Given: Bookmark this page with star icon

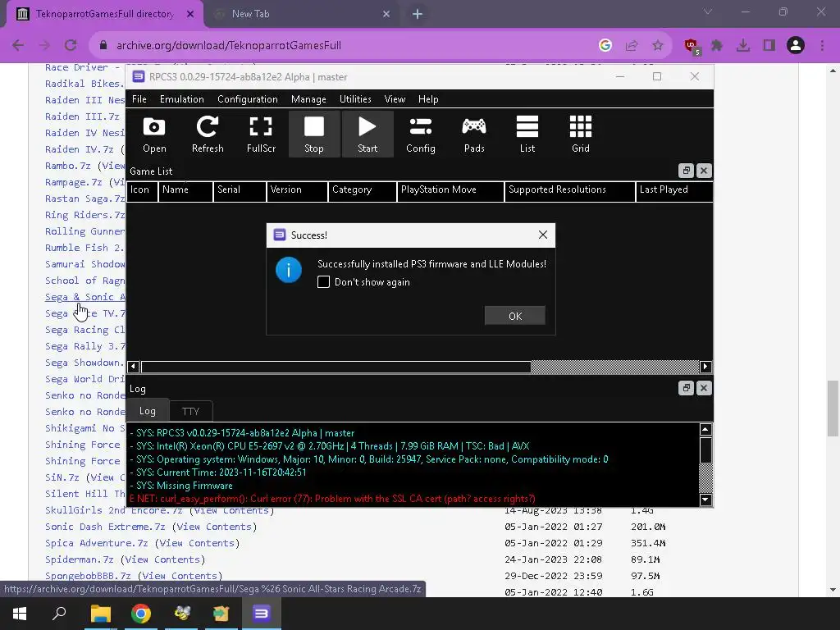Looking at the screenshot, I should coord(658,46).
